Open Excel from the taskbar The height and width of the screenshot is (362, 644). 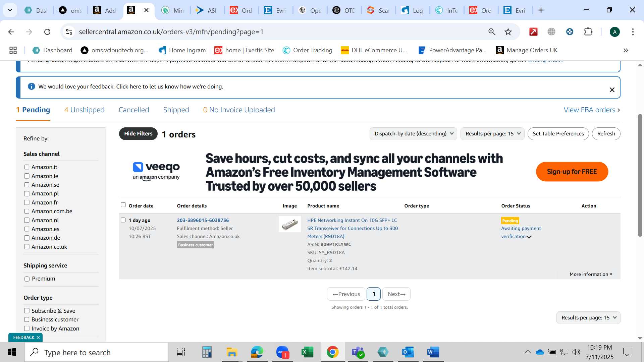point(307,352)
